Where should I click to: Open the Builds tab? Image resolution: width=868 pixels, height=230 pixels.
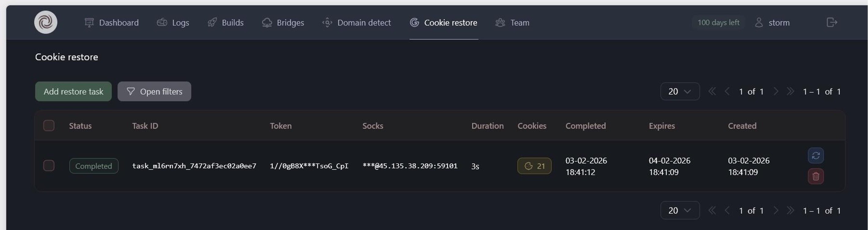pyautogui.click(x=226, y=23)
